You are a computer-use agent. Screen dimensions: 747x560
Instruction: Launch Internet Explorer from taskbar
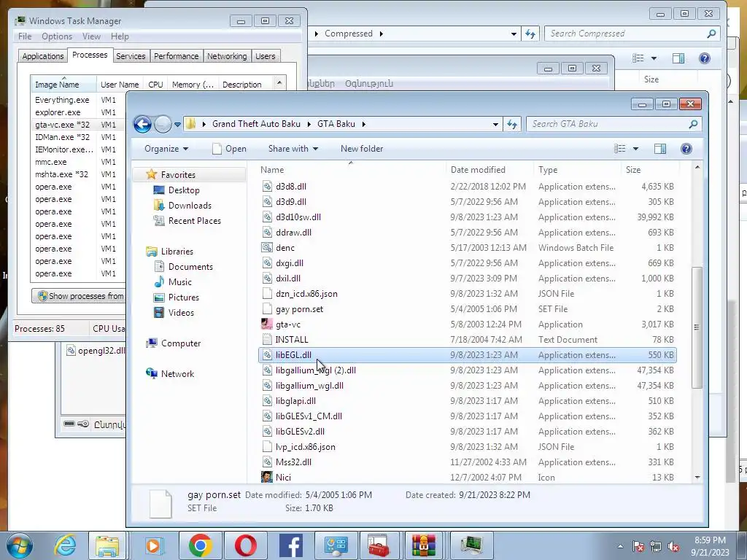click(65, 545)
